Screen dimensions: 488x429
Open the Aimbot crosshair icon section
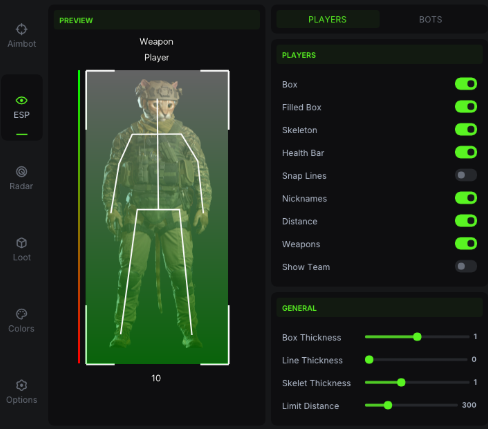(22, 29)
